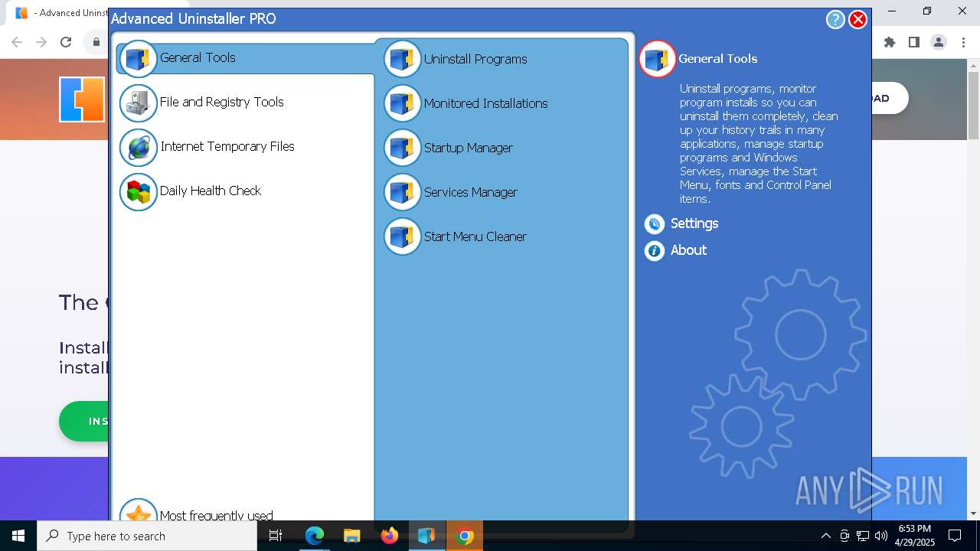Open the help question mark icon
This screenshot has width=980, height=551.
835,19
